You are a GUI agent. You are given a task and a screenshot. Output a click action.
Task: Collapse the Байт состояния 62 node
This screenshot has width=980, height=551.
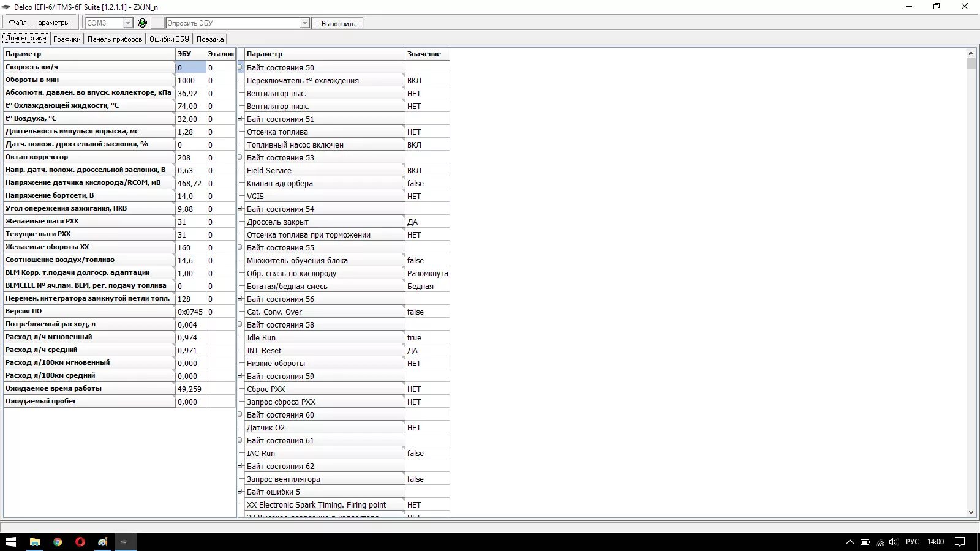point(240,466)
